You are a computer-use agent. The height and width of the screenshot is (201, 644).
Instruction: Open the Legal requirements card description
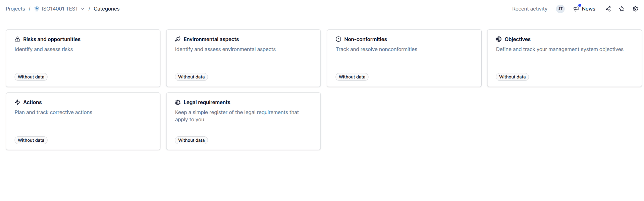pos(237,116)
